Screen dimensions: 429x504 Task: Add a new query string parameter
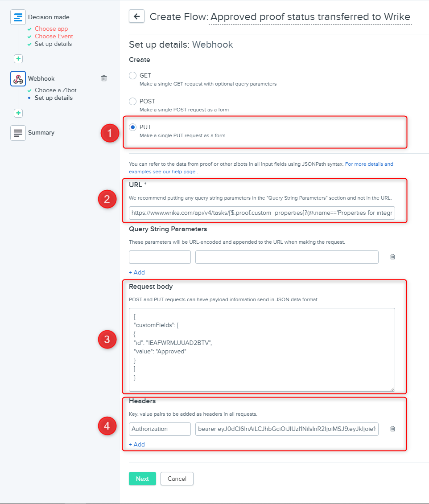coord(137,272)
